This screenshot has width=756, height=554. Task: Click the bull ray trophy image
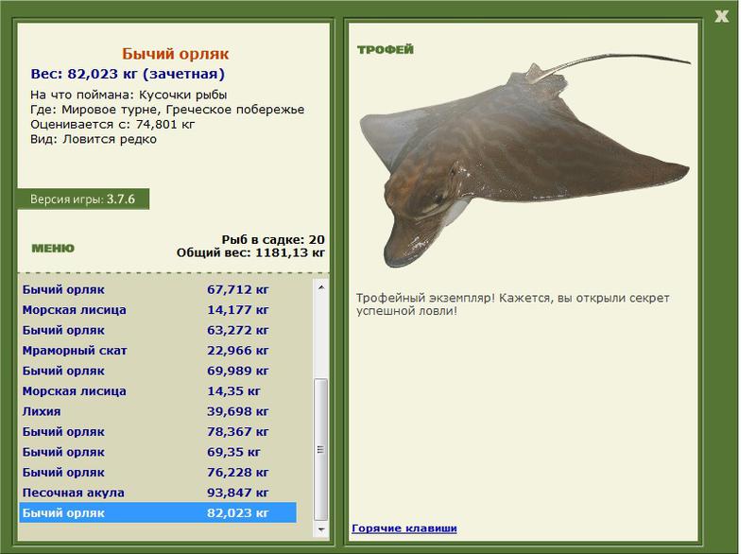click(524, 162)
